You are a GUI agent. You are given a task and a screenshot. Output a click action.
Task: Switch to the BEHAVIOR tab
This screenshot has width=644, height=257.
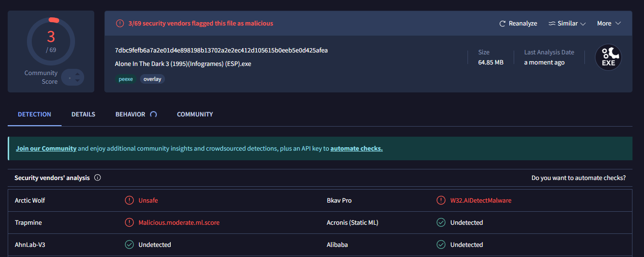(x=130, y=115)
